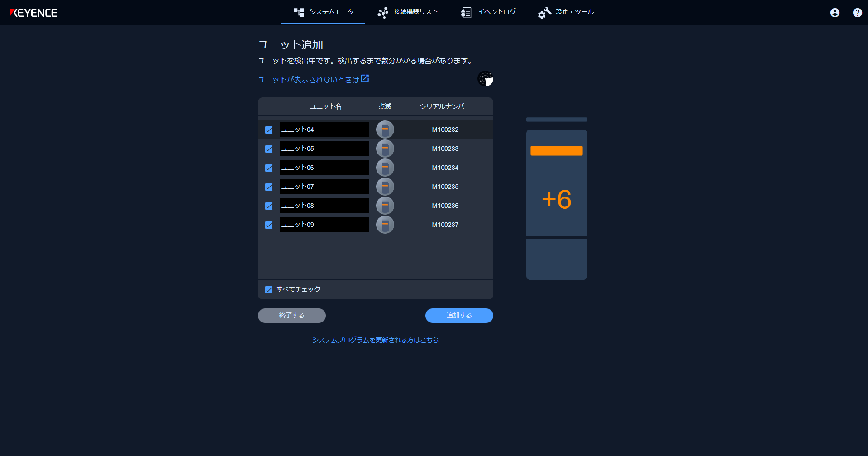Open the user account icon
868x456 pixels.
[835, 13]
